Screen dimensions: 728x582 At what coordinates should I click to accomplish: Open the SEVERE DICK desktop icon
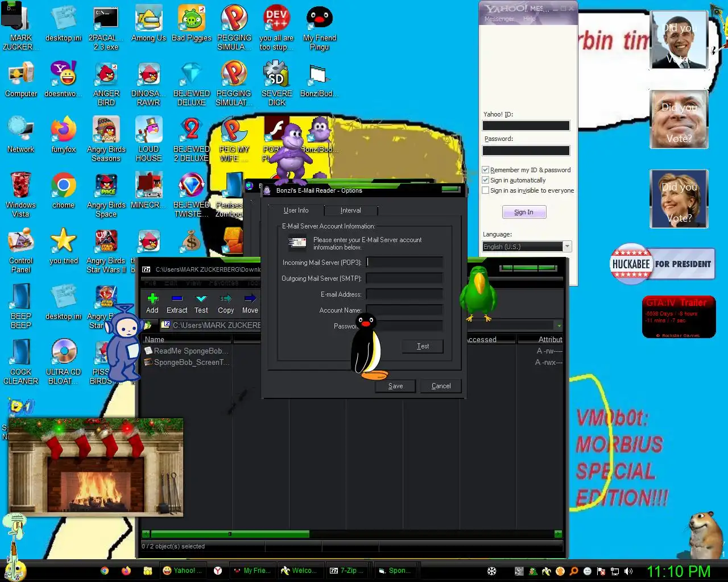pos(277,83)
